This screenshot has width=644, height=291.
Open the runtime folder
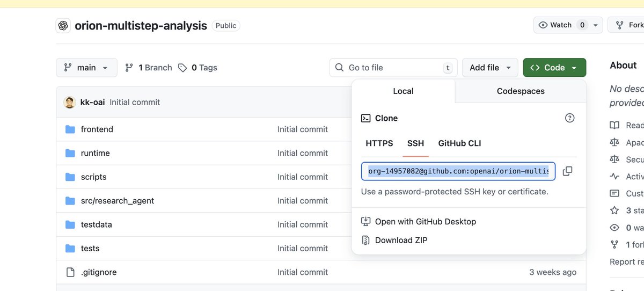click(x=95, y=153)
